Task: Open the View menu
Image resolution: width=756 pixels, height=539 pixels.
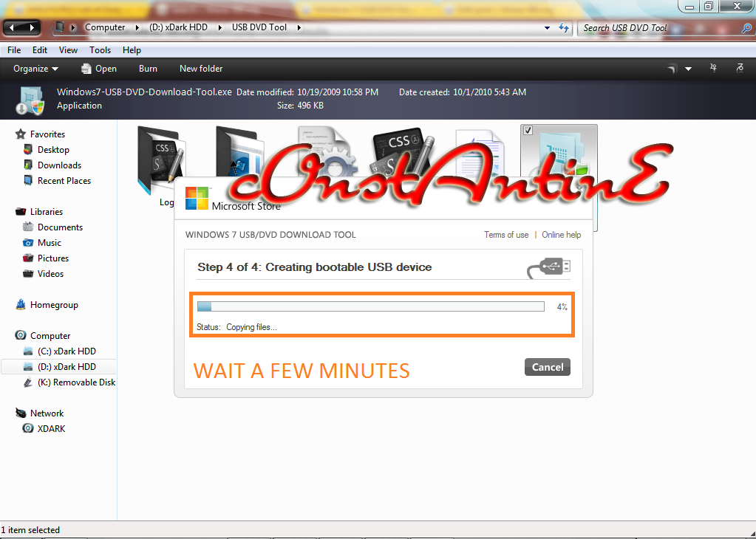Action: click(x=68, y=50)
